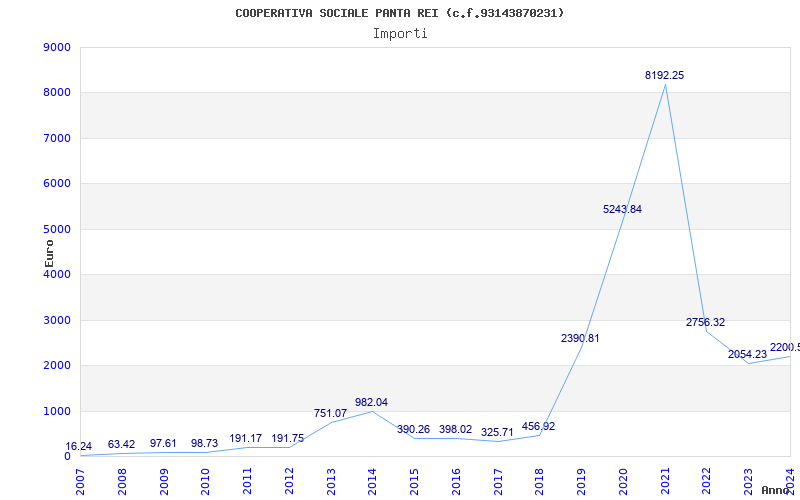Click the 2012 x-axis year label
Image resolution: width=800 pixels, height=500 pixels.
click(289, 481)
